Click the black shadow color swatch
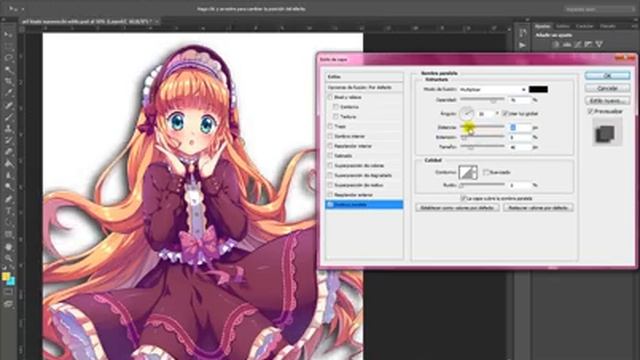 pos(538,89)
